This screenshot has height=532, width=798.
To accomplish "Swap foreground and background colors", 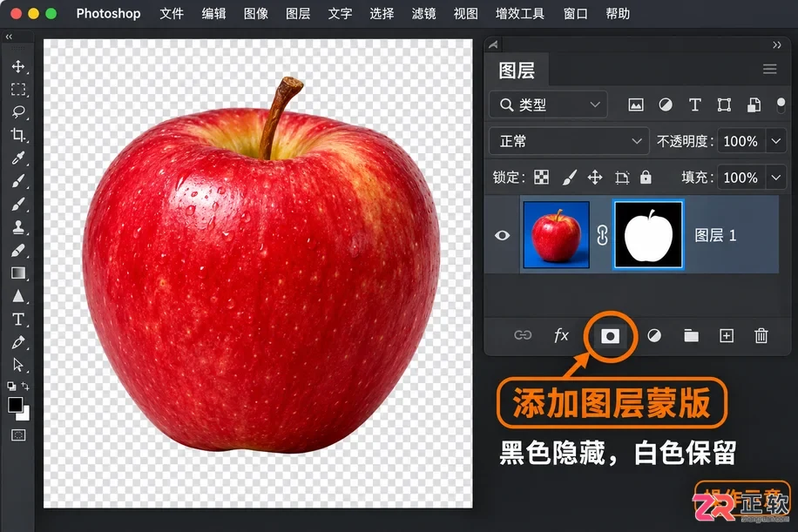I will pos(25,386).
